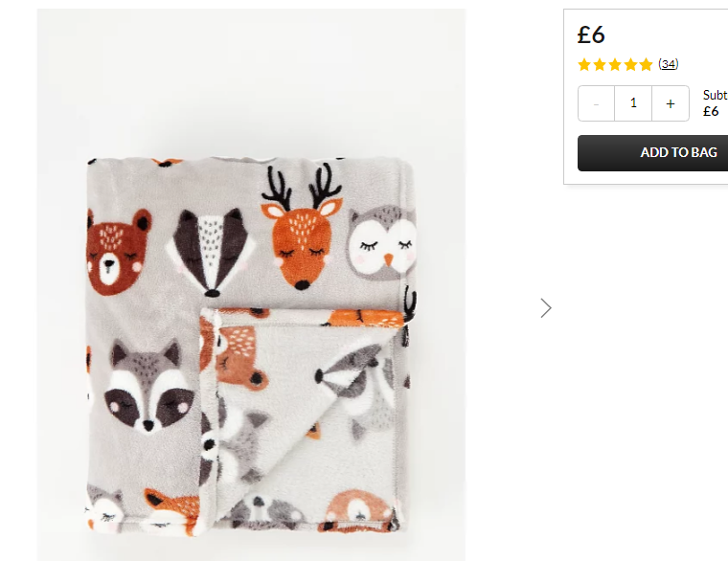Click the second rating star
Screen dimensions: 728x561
[x=600, y=64]
